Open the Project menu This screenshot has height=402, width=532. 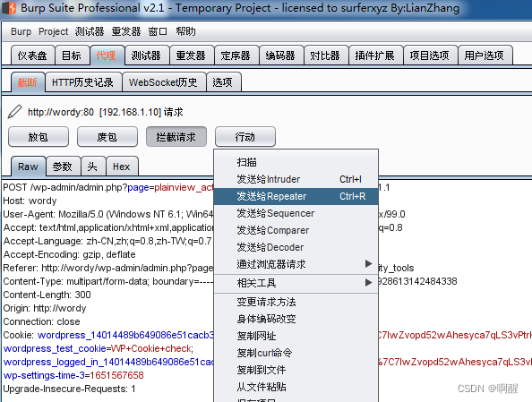point(53,31)
